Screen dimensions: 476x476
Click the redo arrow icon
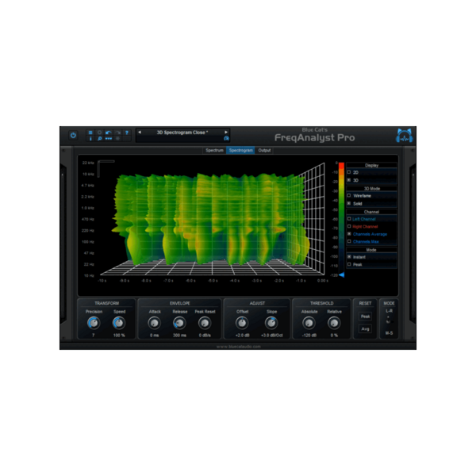(x=117, y=132)
